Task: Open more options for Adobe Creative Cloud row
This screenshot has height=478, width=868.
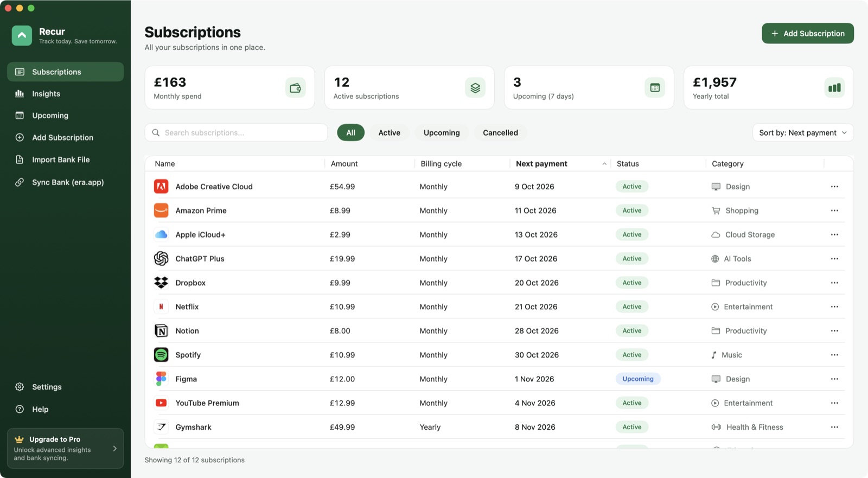Action: click(834, 187)
